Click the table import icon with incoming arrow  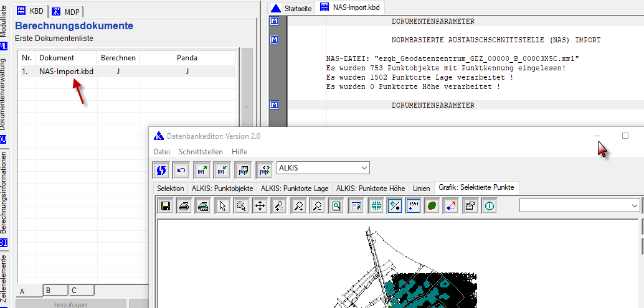pos(221,170)
